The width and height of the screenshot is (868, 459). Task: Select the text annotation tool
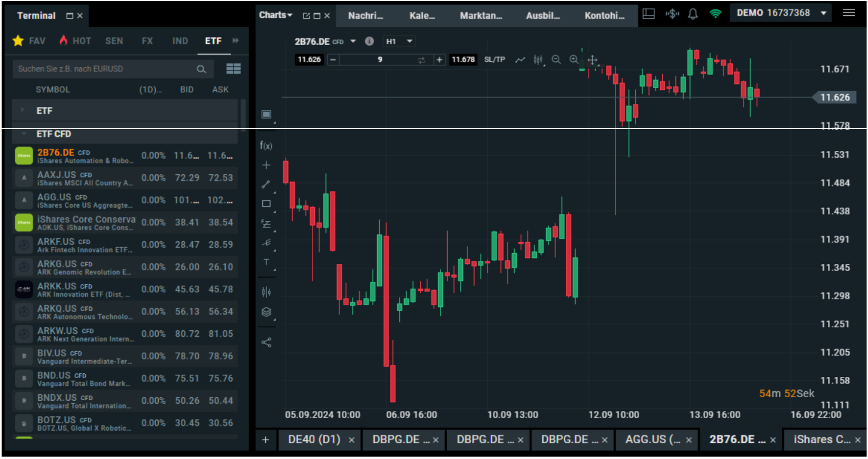click(266, 262)
